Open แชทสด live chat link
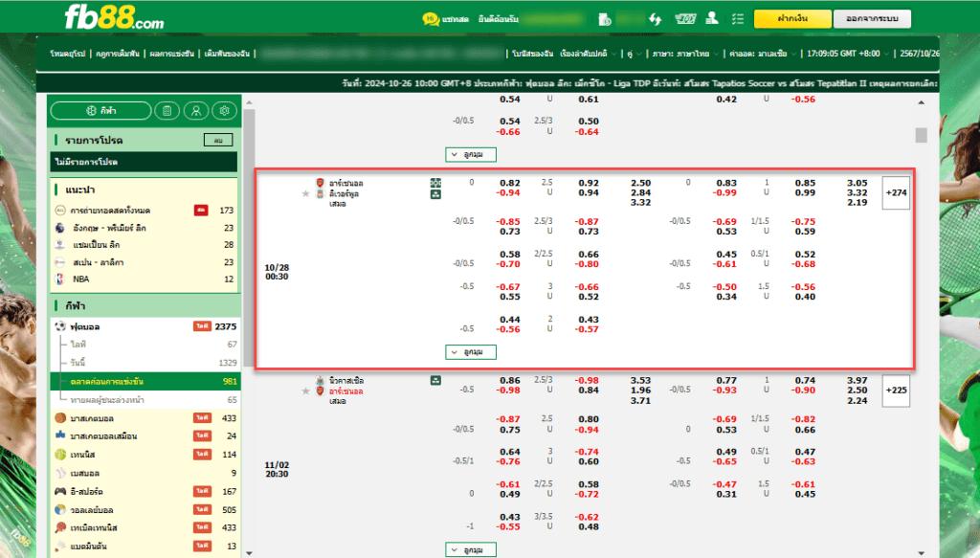The height and width of the screenshot is (558, 980). (x=456, y=19)
